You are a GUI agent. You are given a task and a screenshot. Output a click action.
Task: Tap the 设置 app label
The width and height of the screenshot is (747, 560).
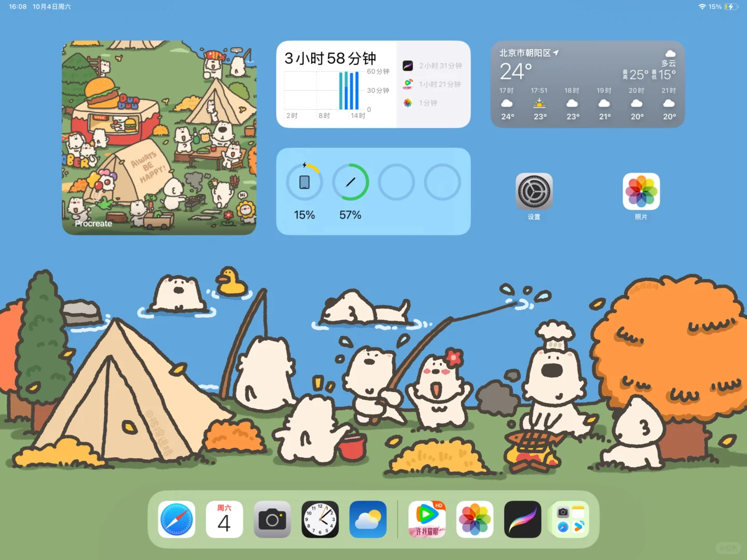534,217
